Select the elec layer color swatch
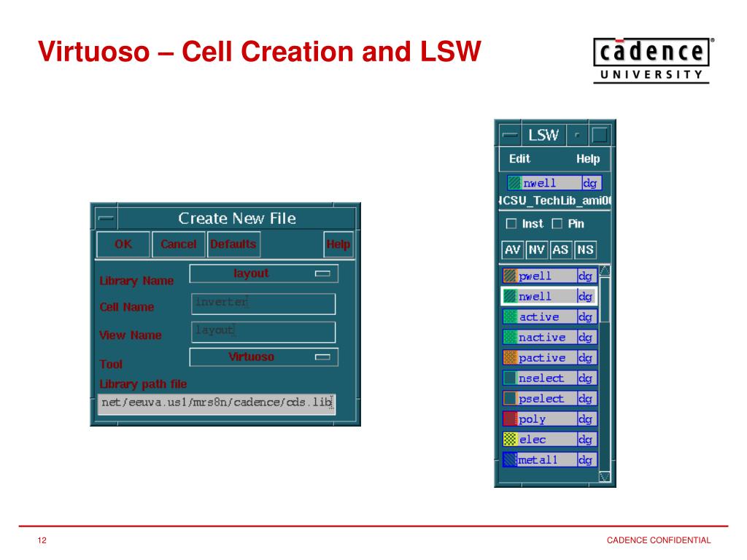The width and height of the screenshot is (747, 560). click(x=510, y=439)
